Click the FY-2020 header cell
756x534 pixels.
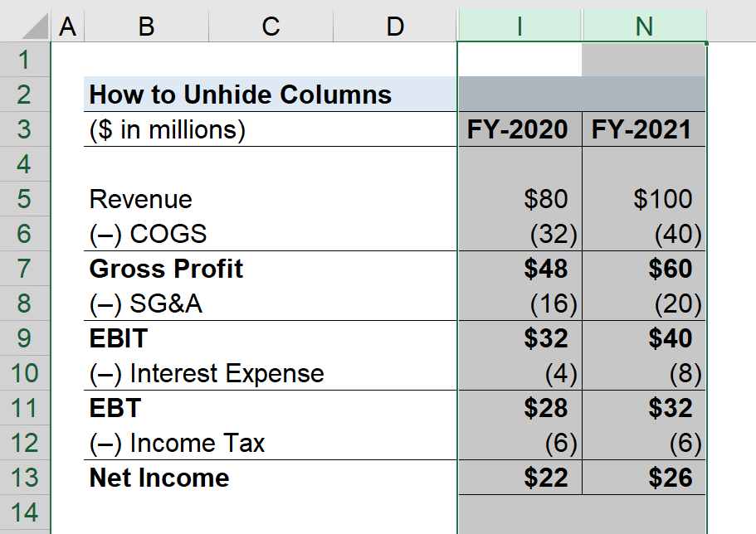point(519,129)
